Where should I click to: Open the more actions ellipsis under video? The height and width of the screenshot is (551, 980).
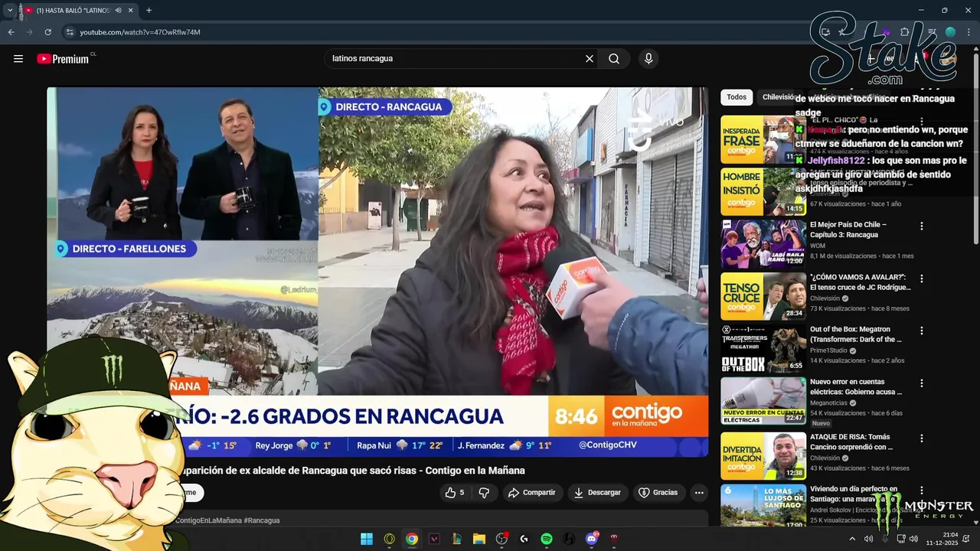699,493
